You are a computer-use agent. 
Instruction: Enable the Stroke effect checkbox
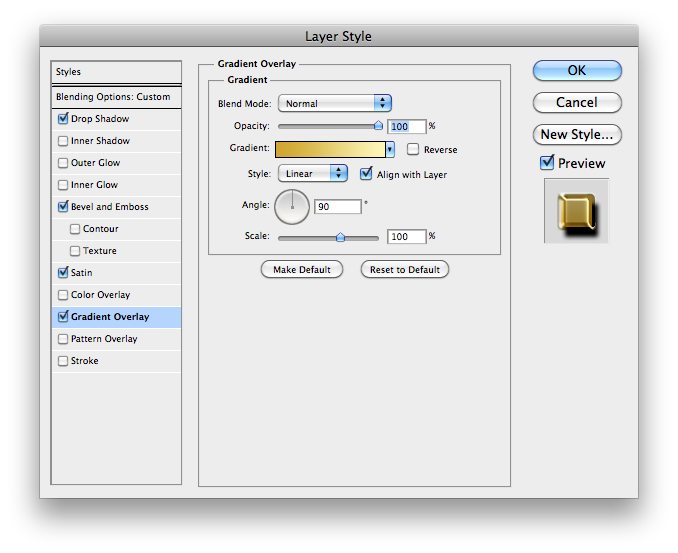(x=63, y=361)
